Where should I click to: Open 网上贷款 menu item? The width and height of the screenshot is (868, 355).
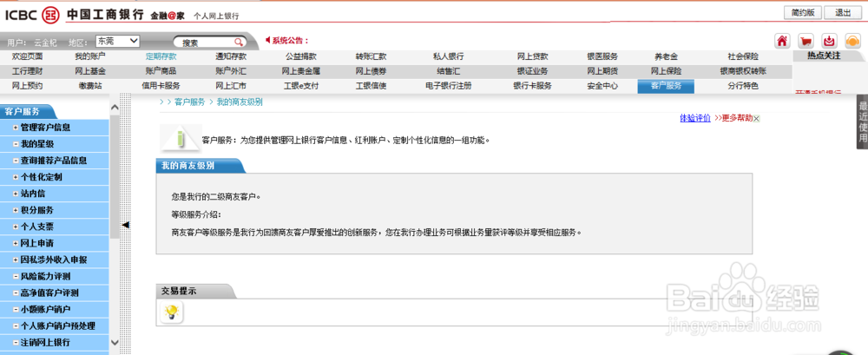click(533, 56)
